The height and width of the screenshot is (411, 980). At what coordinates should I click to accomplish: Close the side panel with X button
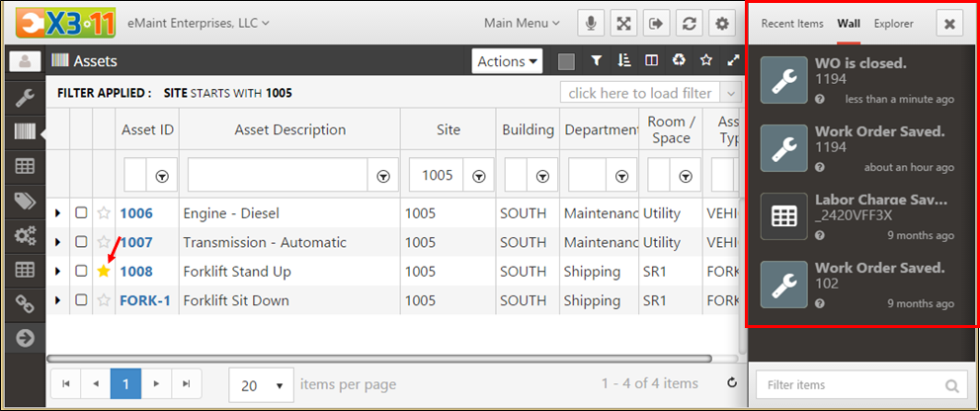tap(949, 24)
